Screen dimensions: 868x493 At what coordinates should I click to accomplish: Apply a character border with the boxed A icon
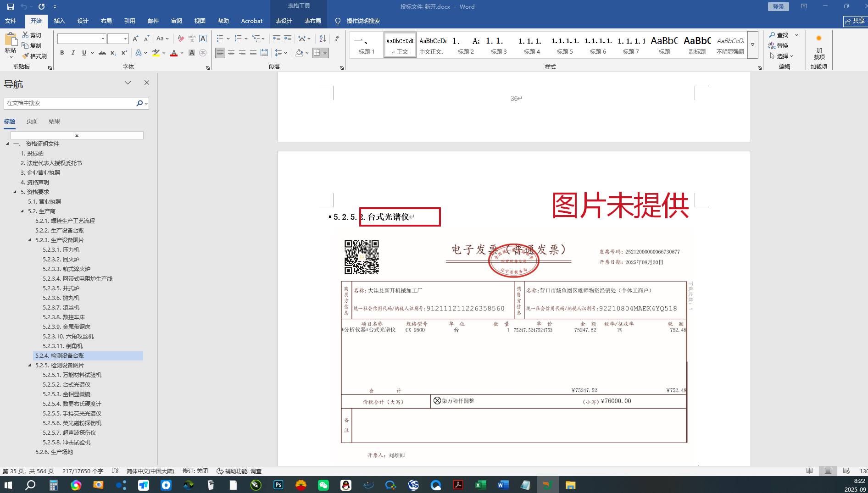(x=203, y=39)
